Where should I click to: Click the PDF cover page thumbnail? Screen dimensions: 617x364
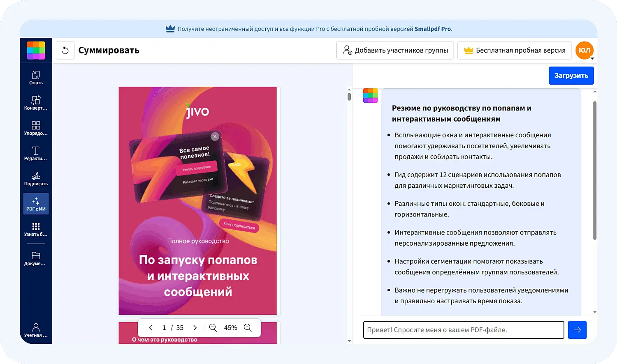point(198,200)
